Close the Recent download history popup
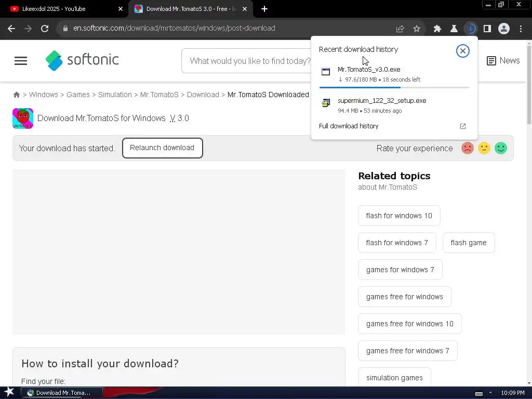Image resolution: width=532 pixels, height=399 pixels. coord(462,51)
